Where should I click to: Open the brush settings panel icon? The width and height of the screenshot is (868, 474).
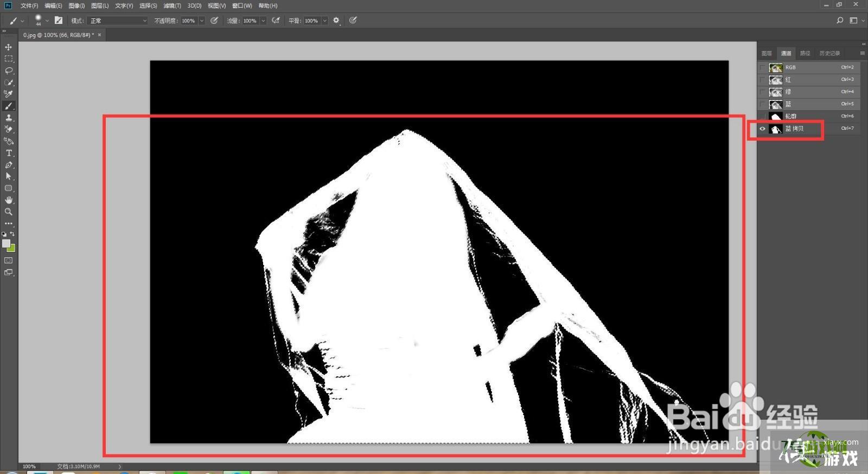click(59, 21)
